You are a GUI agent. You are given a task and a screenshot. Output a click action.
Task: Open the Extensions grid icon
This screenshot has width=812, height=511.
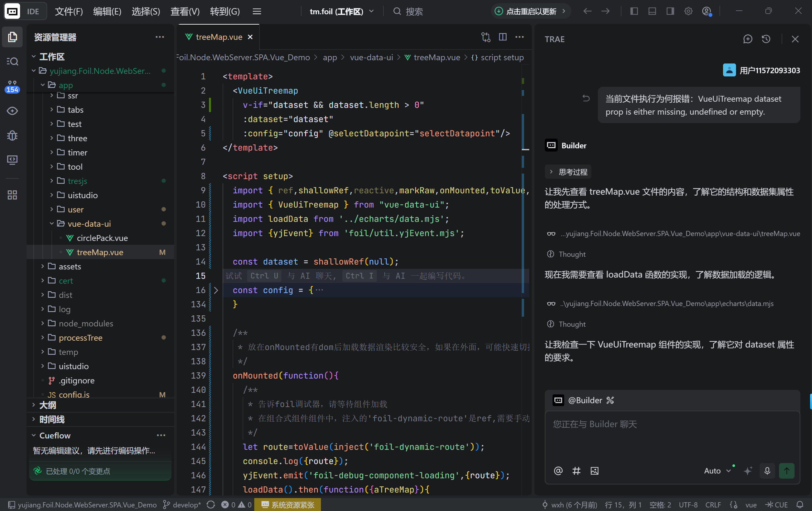(12, 195)
